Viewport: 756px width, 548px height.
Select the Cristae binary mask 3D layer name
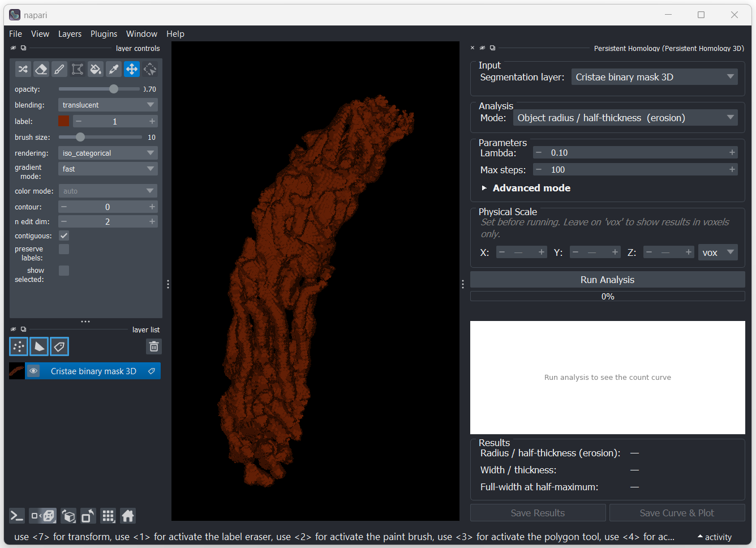pos(93,371)
